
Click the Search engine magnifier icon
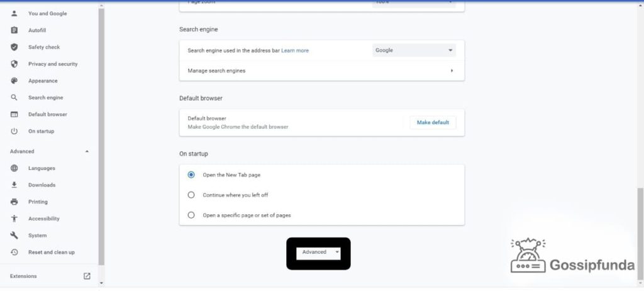14,98
